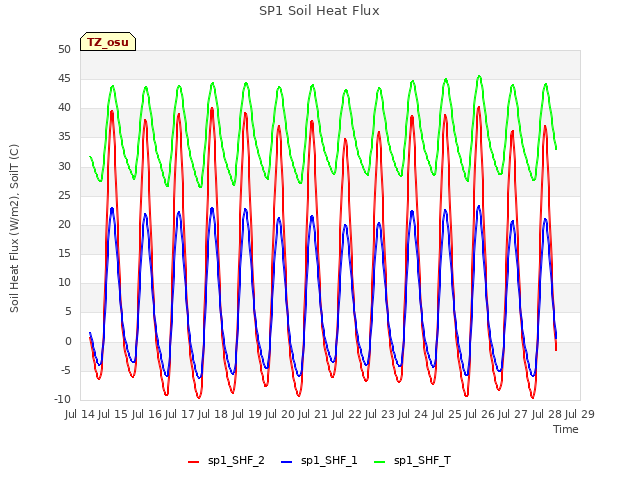Select sp1_SHF_2 legend label

coord(236,461)
